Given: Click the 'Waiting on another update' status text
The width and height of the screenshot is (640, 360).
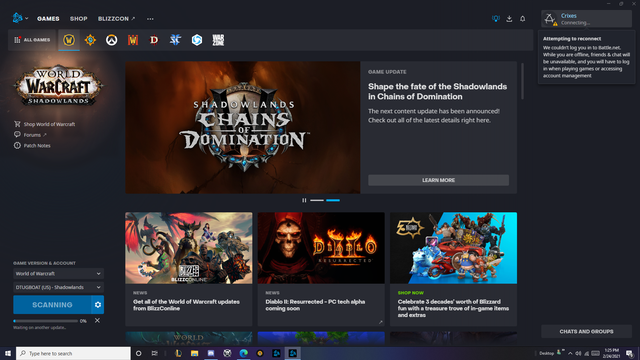Looking at the screenshot, I should point(40,327).
